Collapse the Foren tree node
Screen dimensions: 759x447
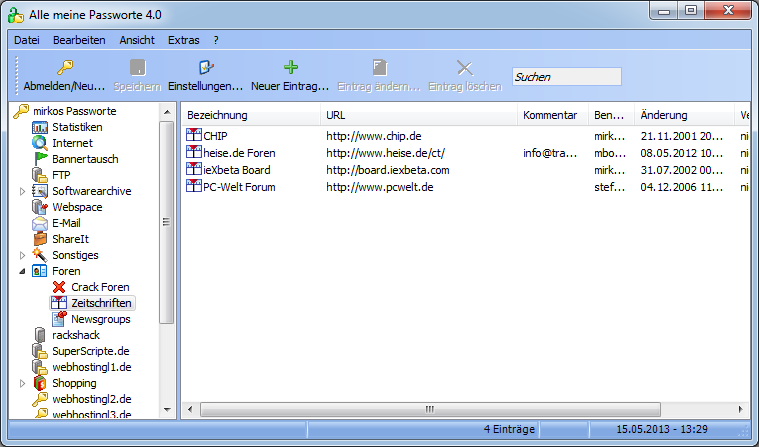23,271
